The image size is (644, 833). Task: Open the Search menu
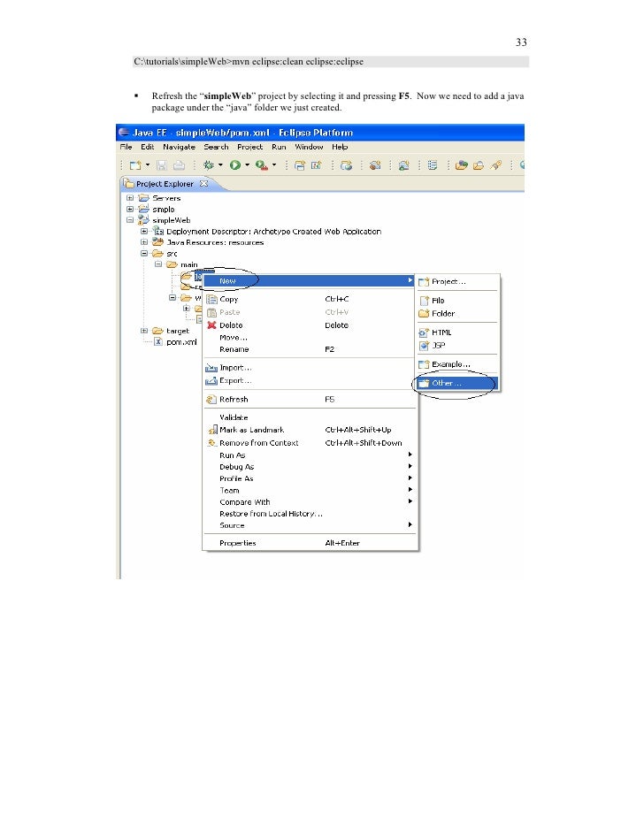tap(216, 147)
